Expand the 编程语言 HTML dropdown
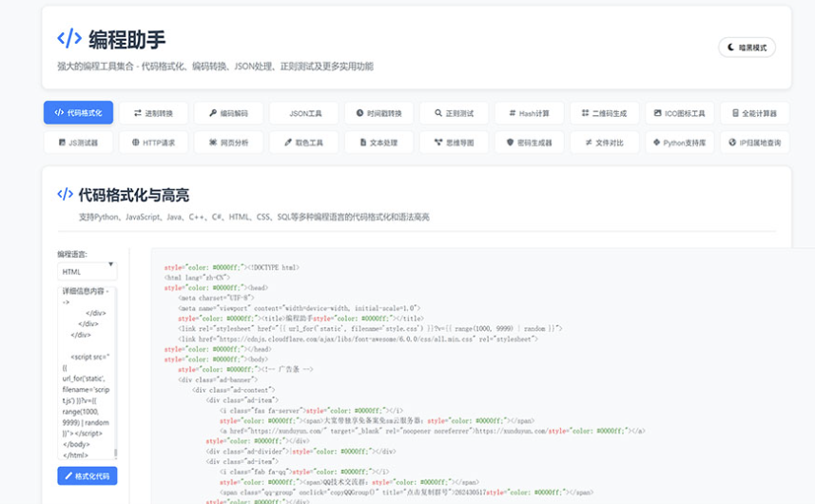815x504 pixels. click(87, 272)
